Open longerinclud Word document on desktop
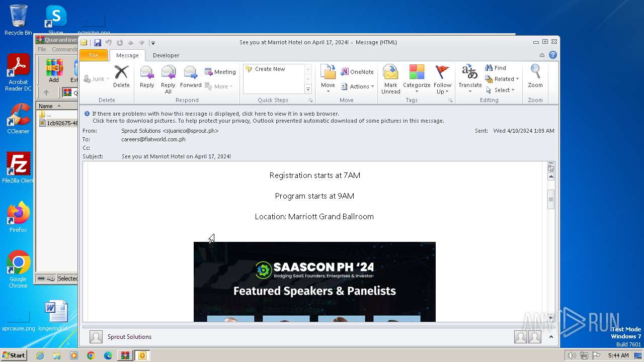This screenshot has height=362, width=644. pyautogui.click(x=56, y=316)
